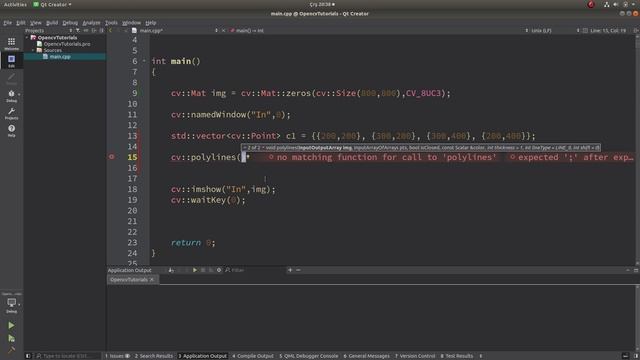640x360 pixels.
Task: Open the Compile Output pane
Action: (253, 356)
